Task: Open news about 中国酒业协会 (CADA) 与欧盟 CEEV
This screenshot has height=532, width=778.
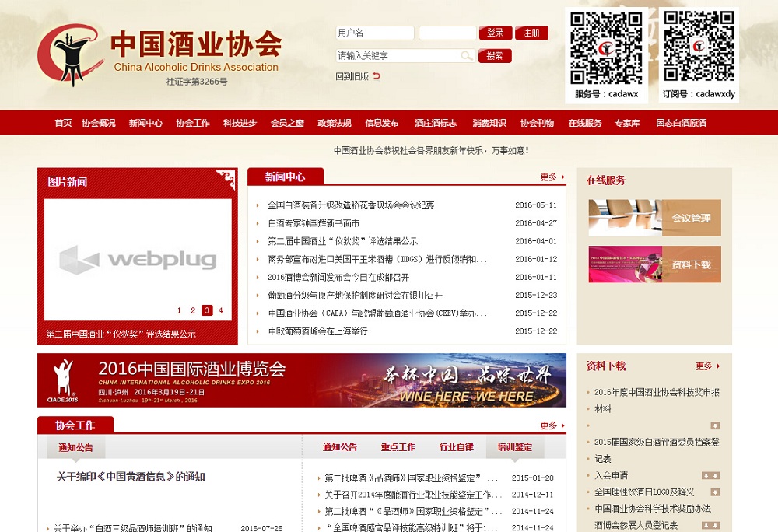Action: pos(377,313)
